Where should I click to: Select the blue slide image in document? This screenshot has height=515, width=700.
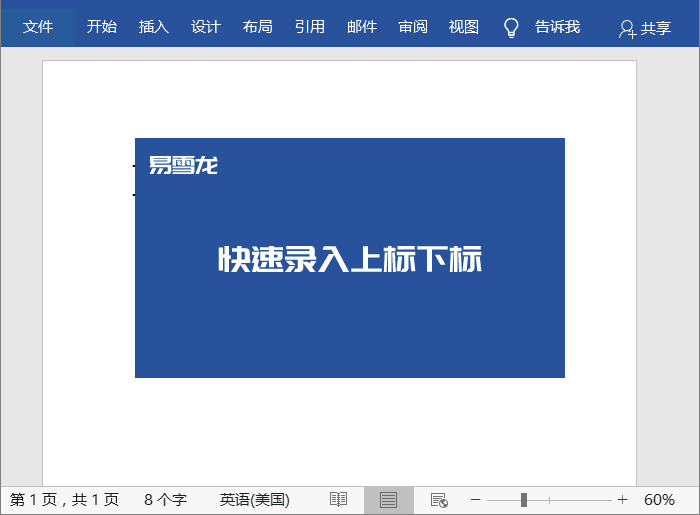pyautogui.click(x=350, y=258)
